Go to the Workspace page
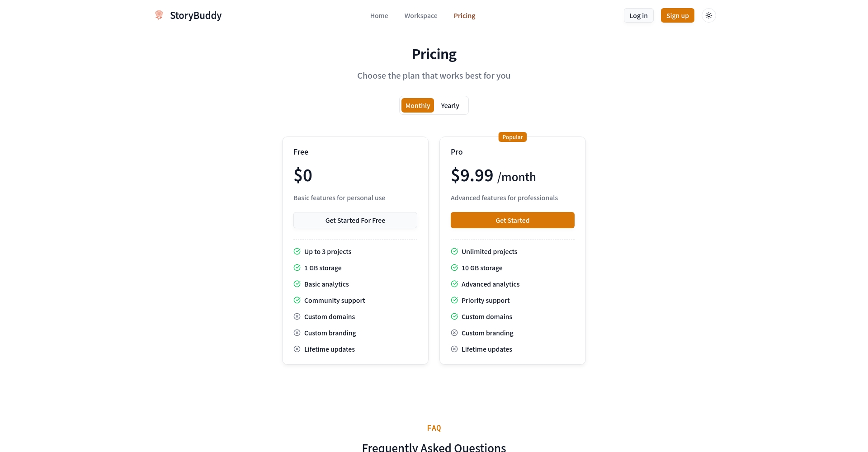 420,16
